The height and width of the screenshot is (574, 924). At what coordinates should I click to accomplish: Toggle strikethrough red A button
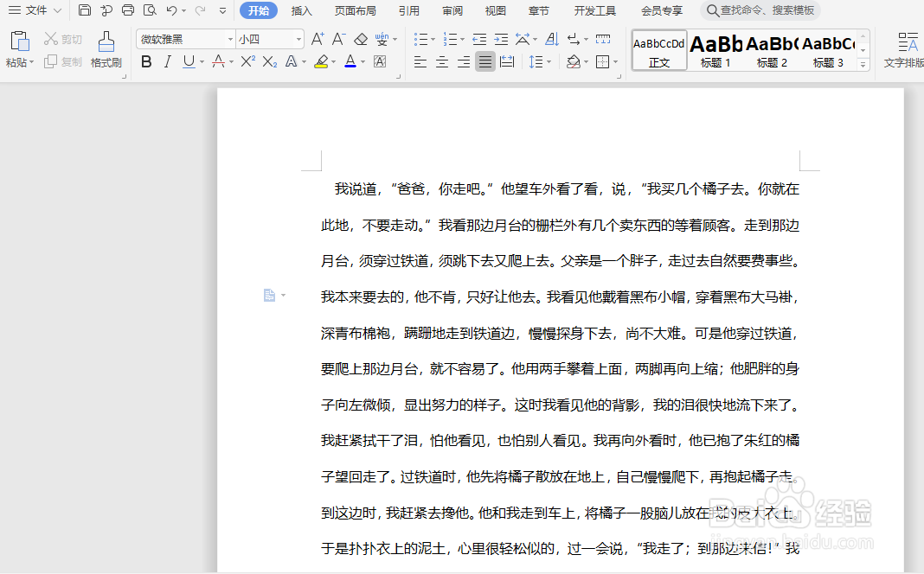tap(218, 61)
